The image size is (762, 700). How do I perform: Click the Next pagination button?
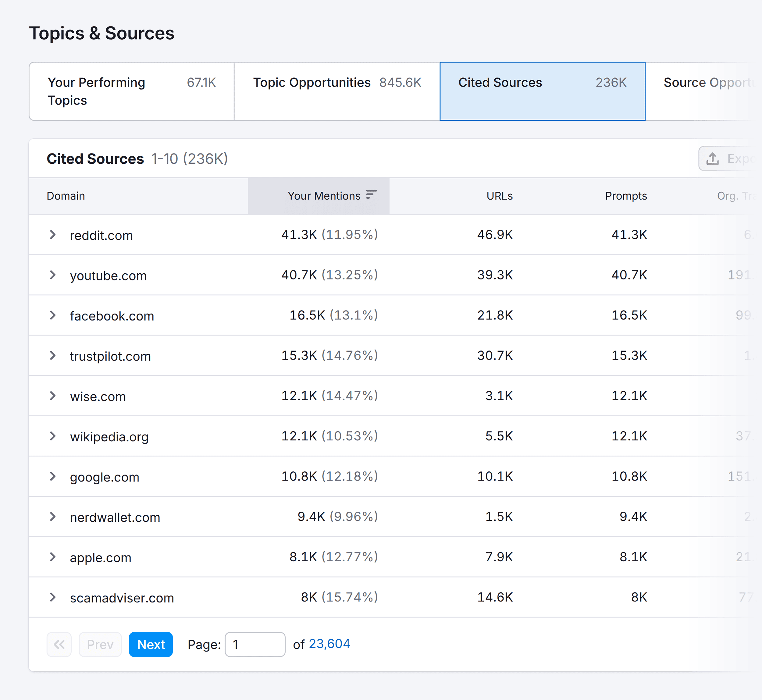point(151,644)
